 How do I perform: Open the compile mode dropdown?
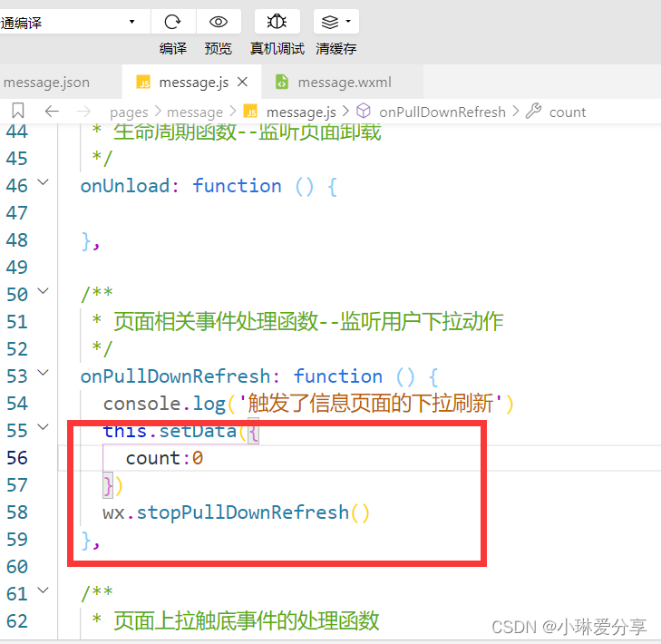click(74, 22)
